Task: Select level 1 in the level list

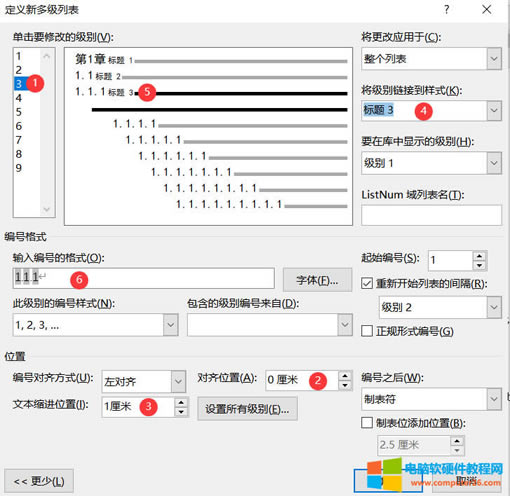Action: tap(19, 56)
